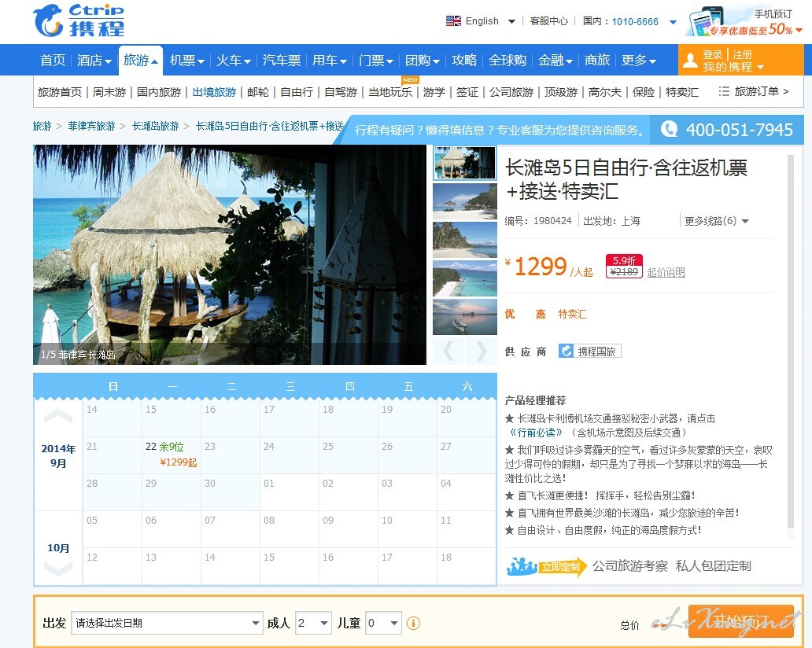Select the fifth sunset boat thumbnail
The height and width of the screenshot is (648, 812).
[464, 317]
